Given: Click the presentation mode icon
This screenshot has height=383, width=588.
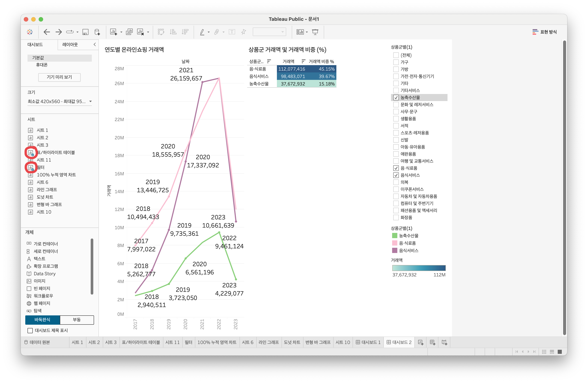Looking at the screenshot, I should [x=315, y=32].
